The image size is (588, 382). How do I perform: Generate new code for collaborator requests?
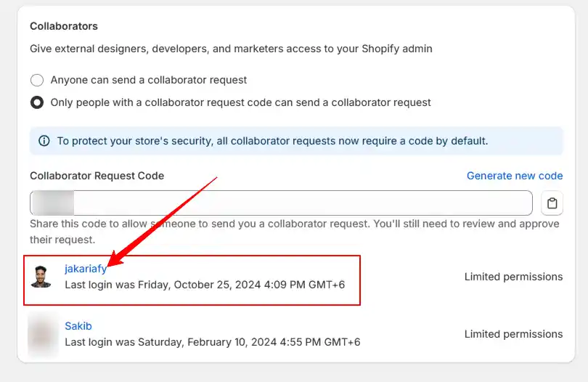[x=515, y=176]
